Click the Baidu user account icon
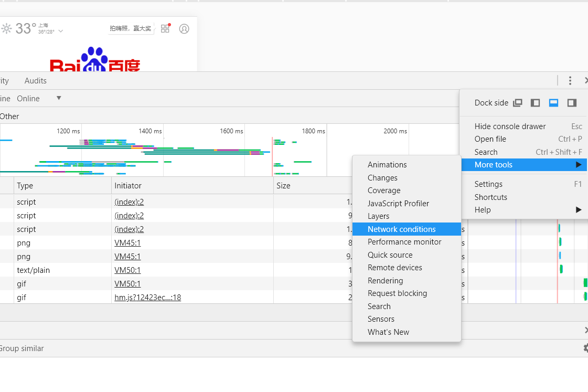This screenshot has height=392, width=588. [x=184, y=29]
